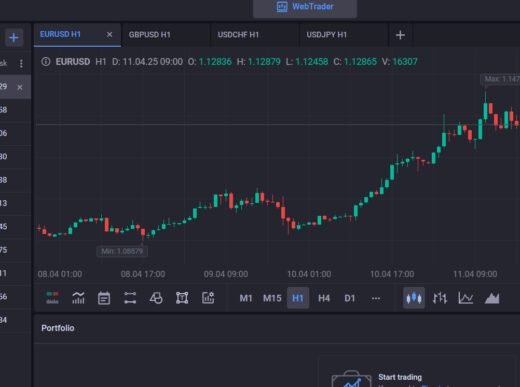
Task: Switch chart type to bars
Action: click(440, 298)
